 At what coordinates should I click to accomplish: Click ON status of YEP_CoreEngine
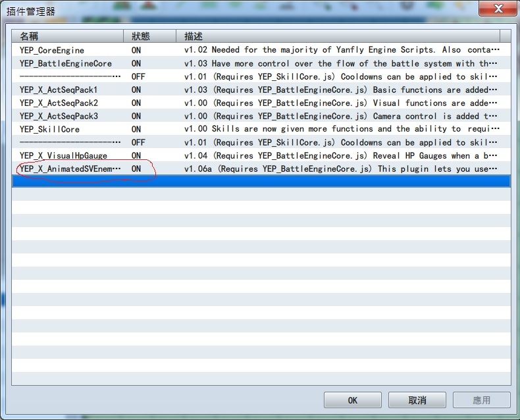(136, 50)
